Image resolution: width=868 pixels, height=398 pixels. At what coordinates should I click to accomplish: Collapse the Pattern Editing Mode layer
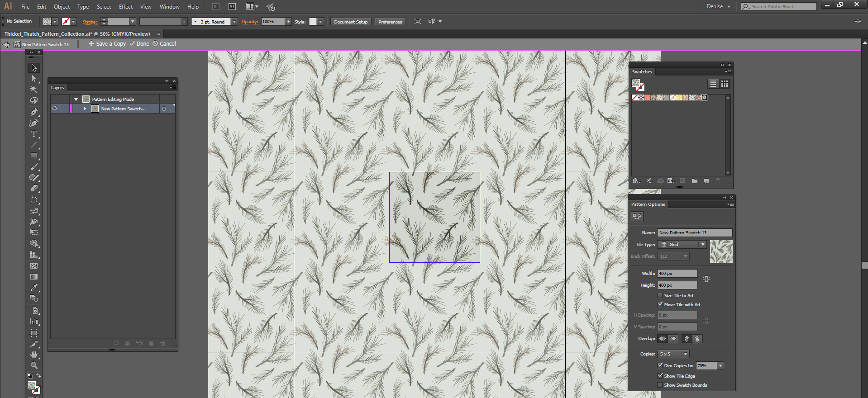[76, 99]
